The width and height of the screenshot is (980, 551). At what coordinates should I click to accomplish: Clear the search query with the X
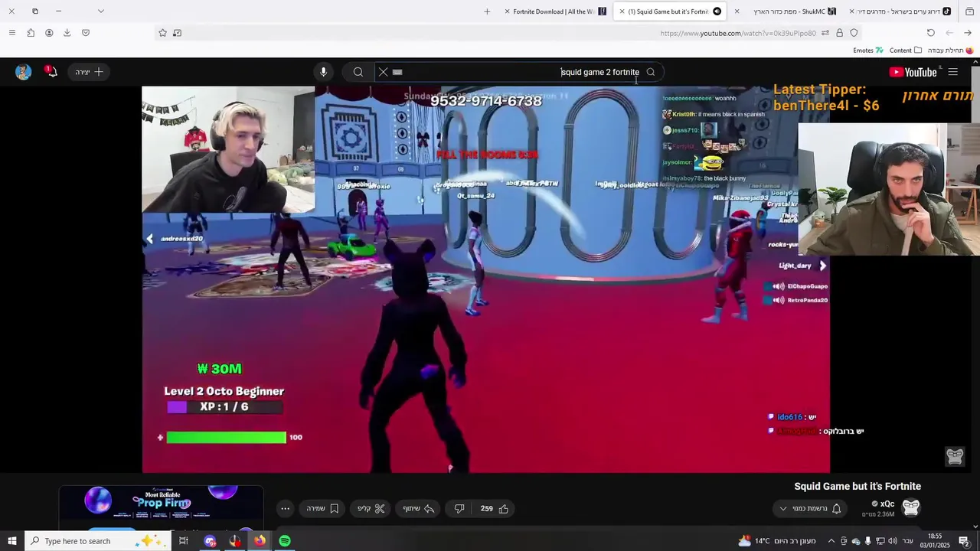pyautogui.click(x=383, y=72)
